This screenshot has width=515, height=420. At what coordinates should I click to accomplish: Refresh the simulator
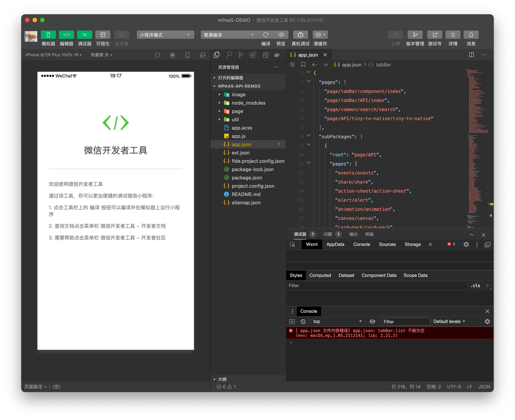pyautogui.click(x=157, y=55)
